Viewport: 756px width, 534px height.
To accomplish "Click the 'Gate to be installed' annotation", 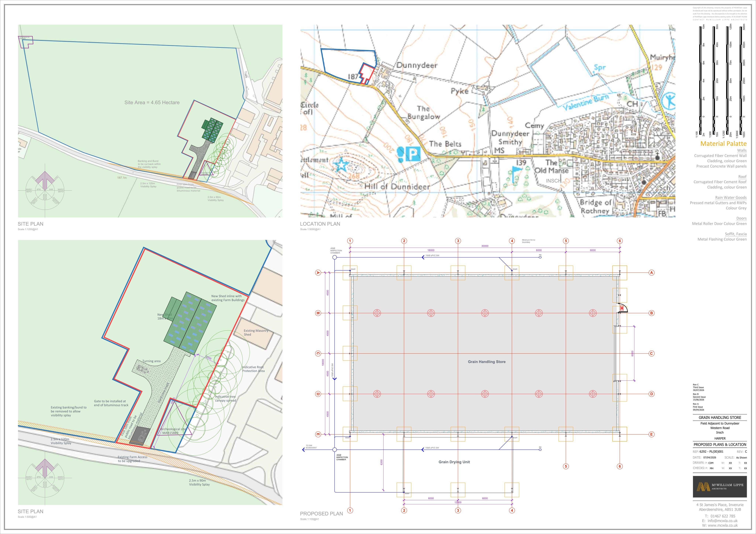I will (x=111, y=403).
